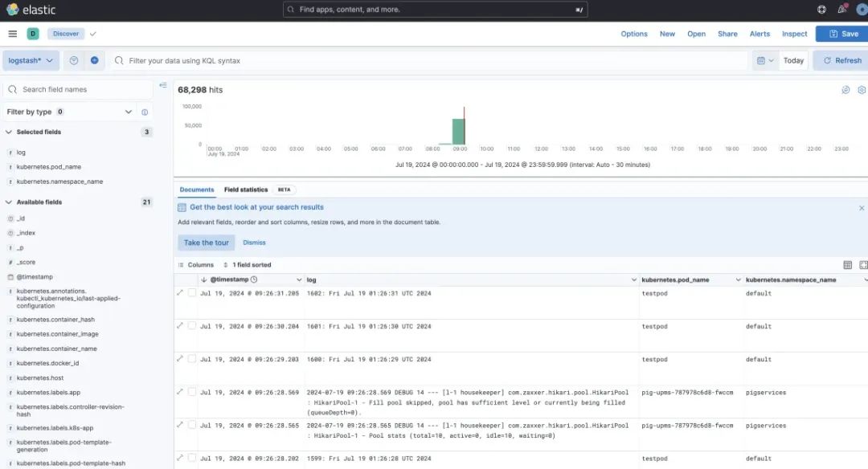
Task: Open the Inspect panel
Action: click(794, 34)
